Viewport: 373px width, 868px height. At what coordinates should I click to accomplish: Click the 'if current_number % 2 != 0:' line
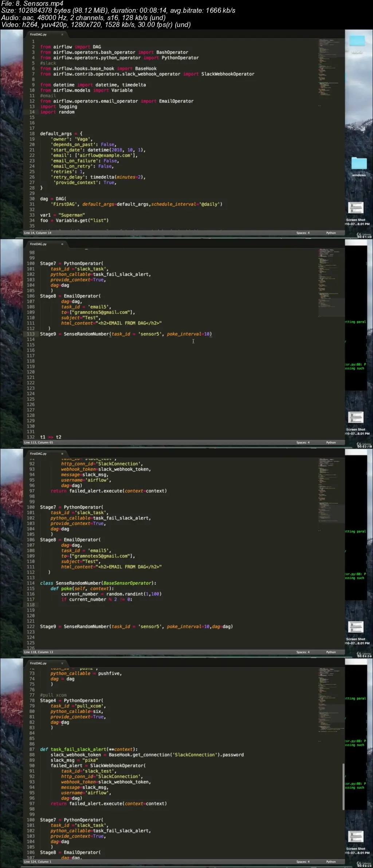pyautogui.click(x=97, y=600)
